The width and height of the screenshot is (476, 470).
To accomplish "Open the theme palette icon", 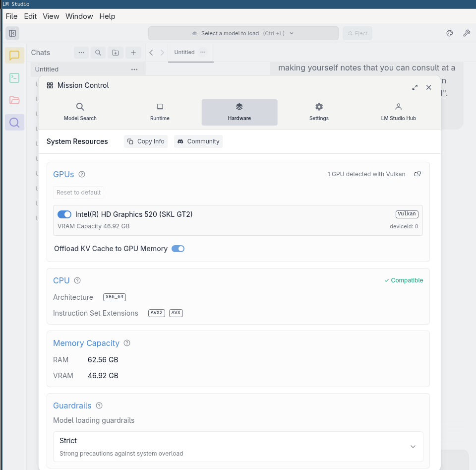I will point(450,33).
